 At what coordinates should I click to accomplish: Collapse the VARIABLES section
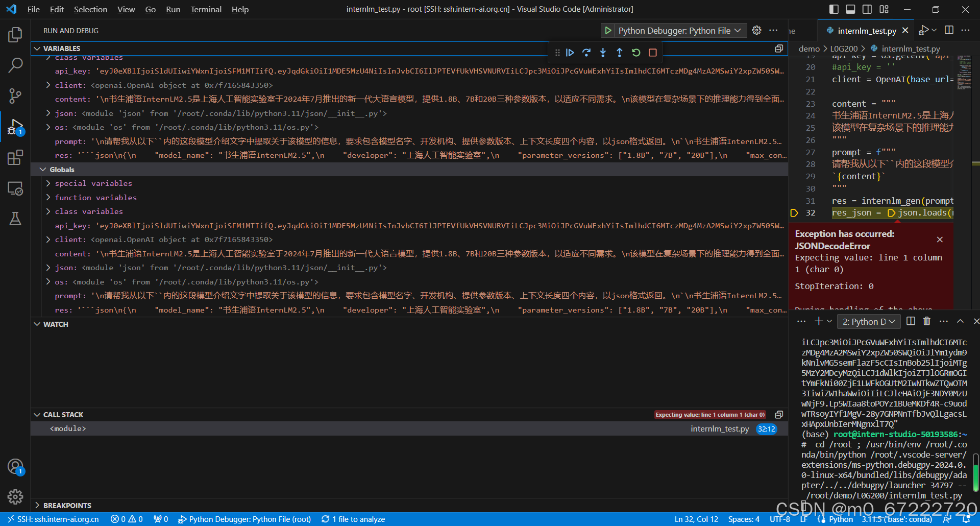(x=37, y=49)
